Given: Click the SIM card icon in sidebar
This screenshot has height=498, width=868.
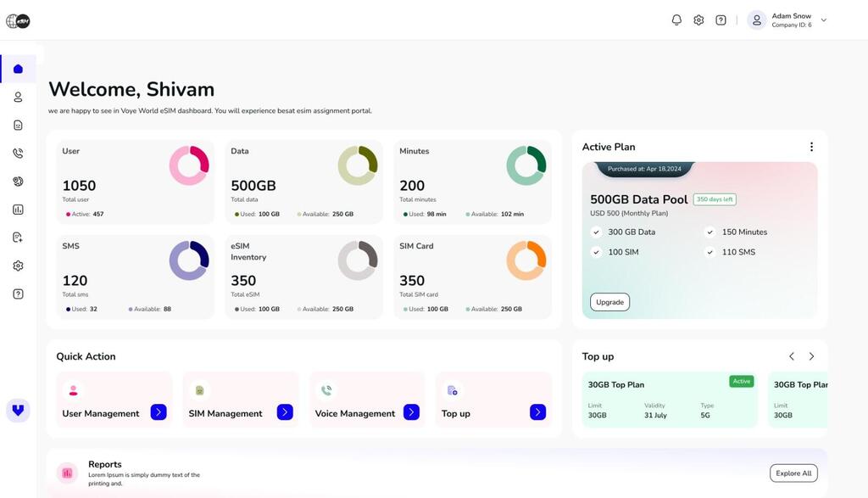Looking at the screenshot, I should click(18, 126).
